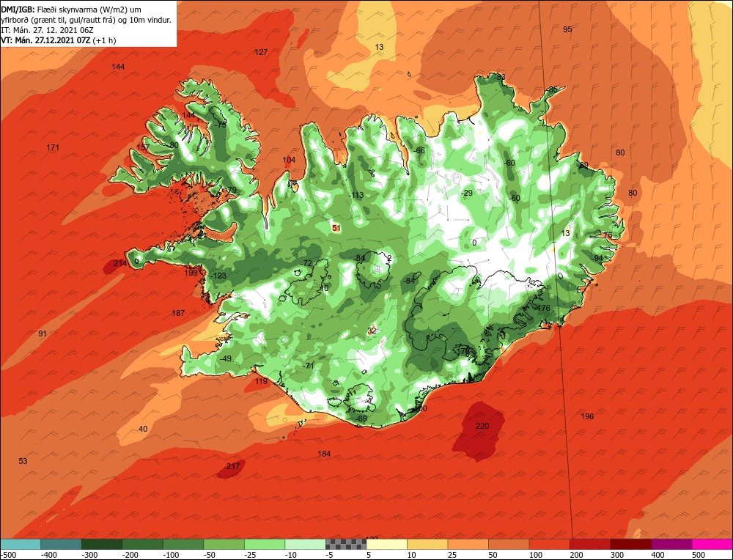This screenshot has width=733, height=560.
Task: Click the flux value "40" southwest of Reykjanes
Action: 143,429
